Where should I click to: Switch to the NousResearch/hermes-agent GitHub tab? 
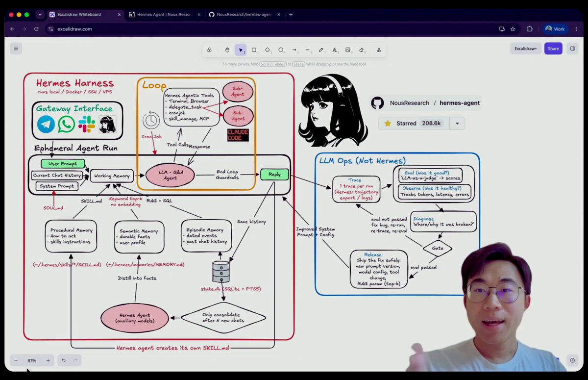click(245, 15)
